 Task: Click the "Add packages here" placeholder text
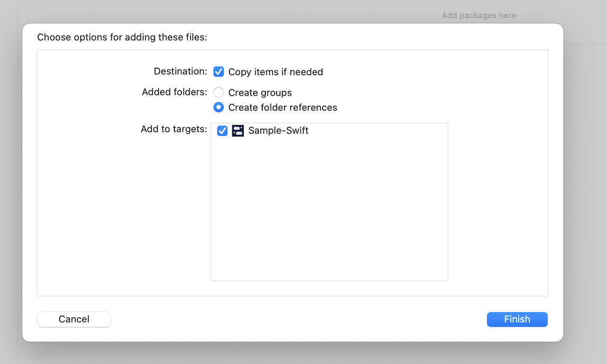pyautogui.click(x=478, y=15)
